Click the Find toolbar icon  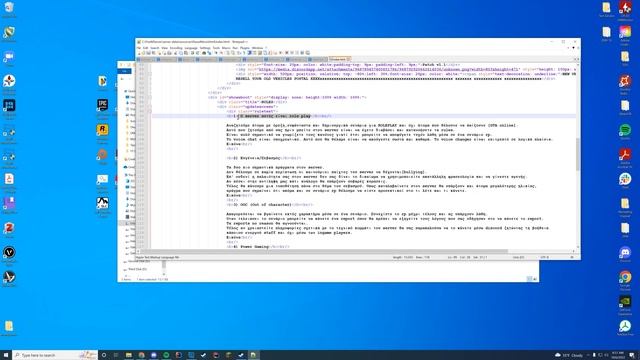204,53
